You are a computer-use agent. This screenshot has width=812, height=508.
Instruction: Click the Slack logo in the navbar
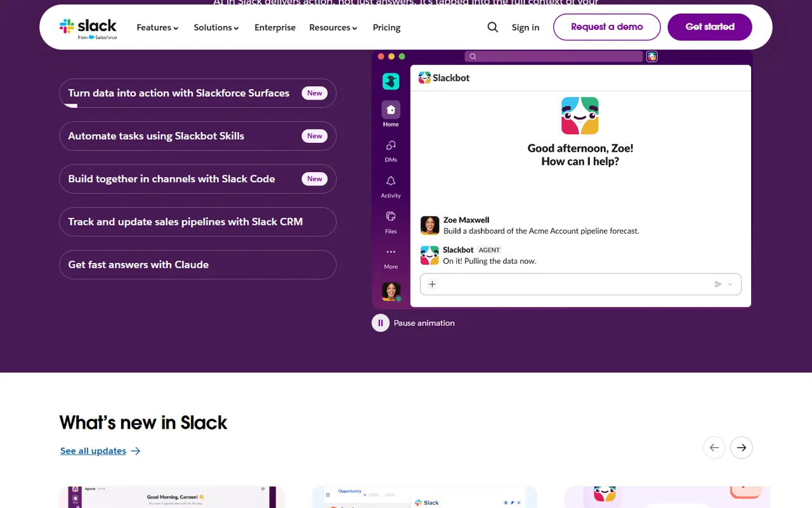[88, 28]
